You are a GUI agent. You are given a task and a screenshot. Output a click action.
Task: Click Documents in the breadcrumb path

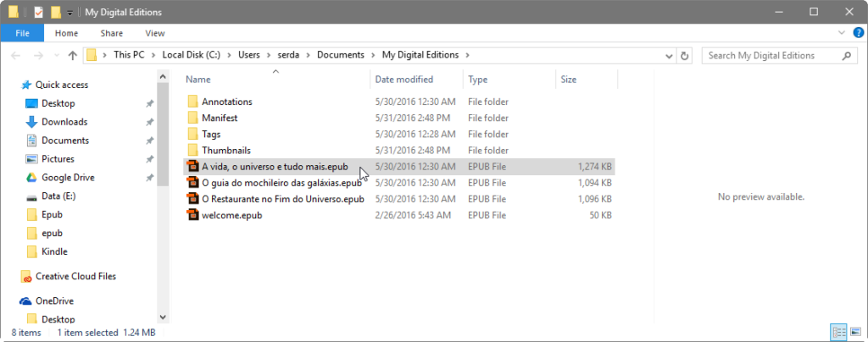tap(341, 55)
